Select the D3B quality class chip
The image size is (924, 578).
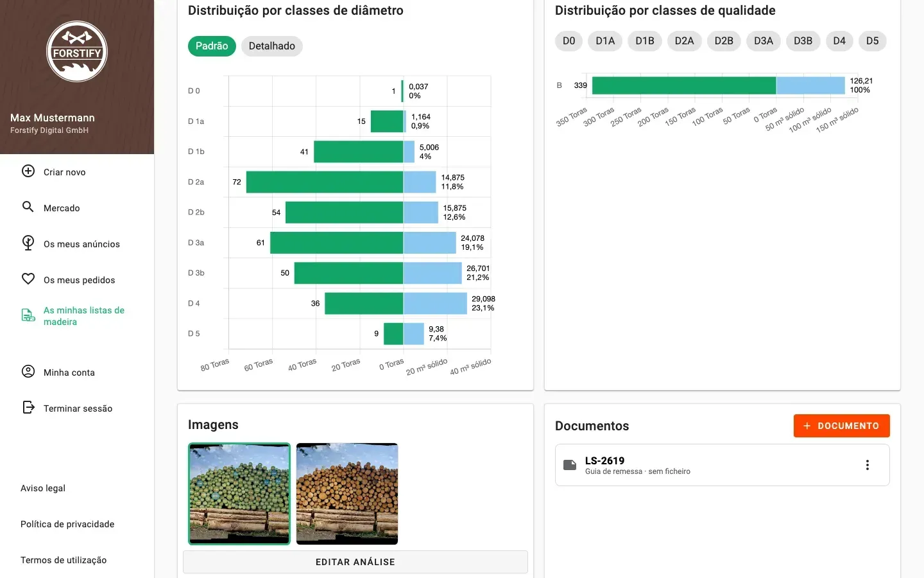coord(803,41)
